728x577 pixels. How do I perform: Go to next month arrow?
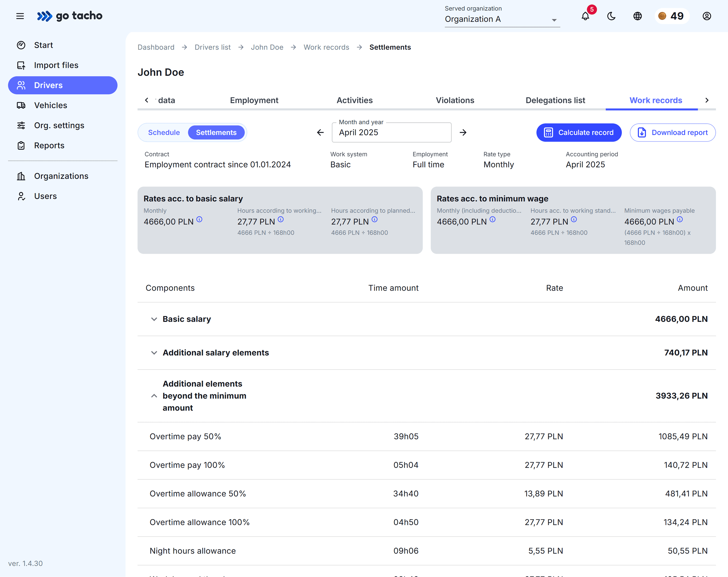(463, 133)
